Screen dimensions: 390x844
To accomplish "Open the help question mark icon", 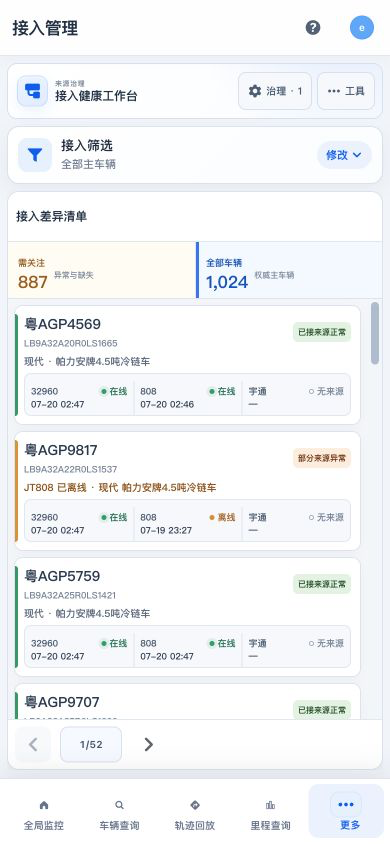I will coord(313,27).
